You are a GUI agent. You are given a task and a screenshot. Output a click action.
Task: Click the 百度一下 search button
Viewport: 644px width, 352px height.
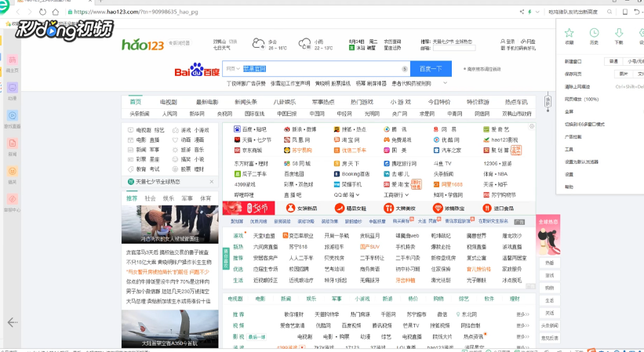tap(431, 68)
